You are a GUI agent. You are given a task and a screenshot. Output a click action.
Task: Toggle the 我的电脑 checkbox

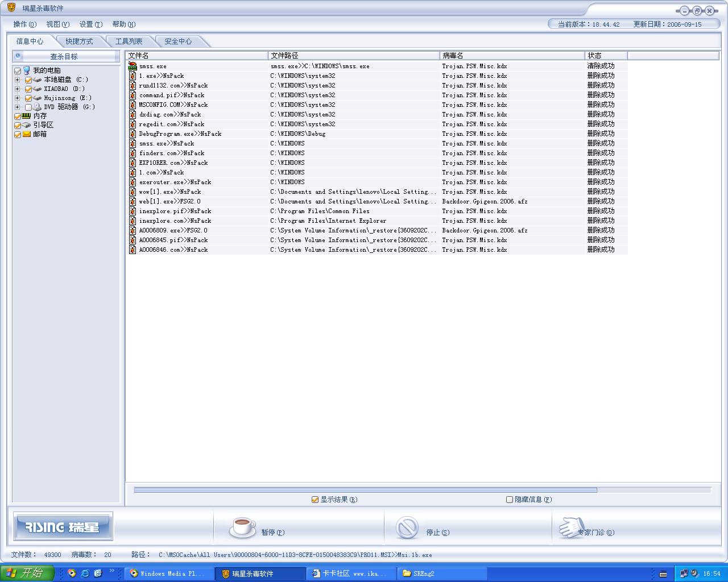18,71
